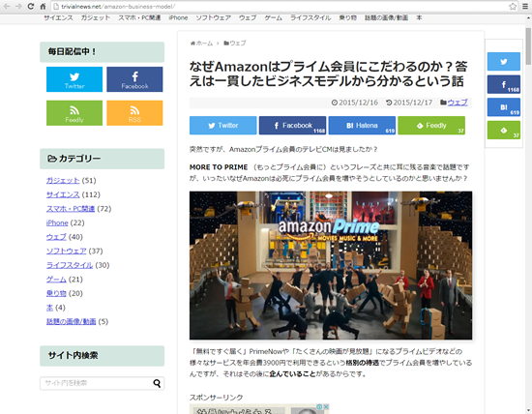The width and height of the screenshot is (532, 414).
Task: Share with the wide Facebook 1168 button
Action: click(292, 125)
